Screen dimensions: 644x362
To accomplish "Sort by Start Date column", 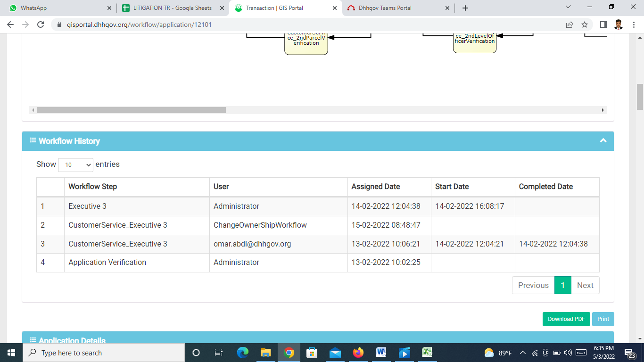I will click(473, 187).
